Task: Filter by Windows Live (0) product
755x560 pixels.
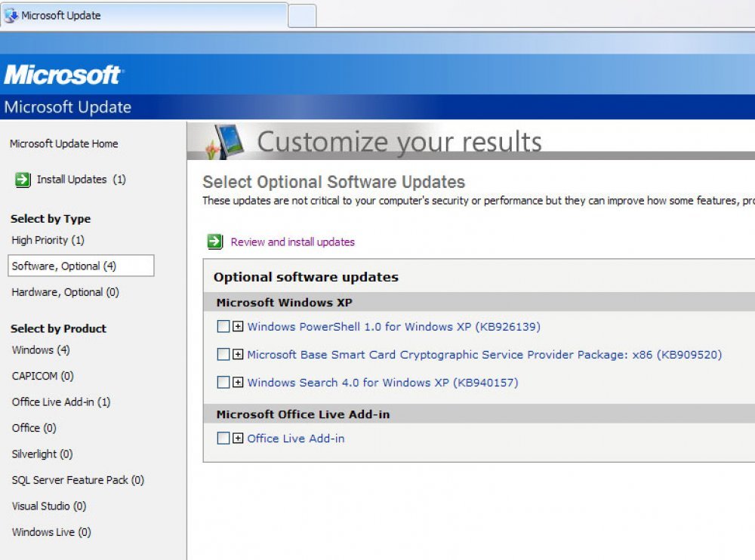Action: pyautogui.click(x=51, y=532)
